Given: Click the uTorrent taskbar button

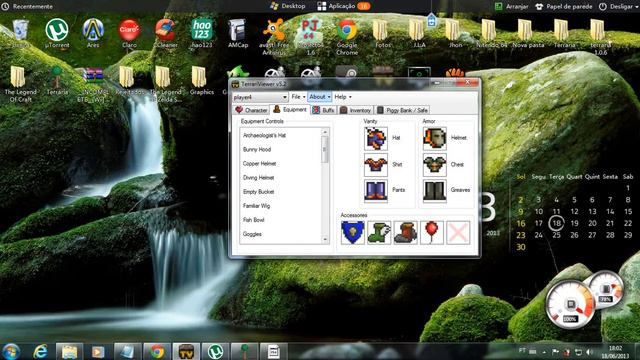Looking at the screenshot, I should (x=216, y=351).
